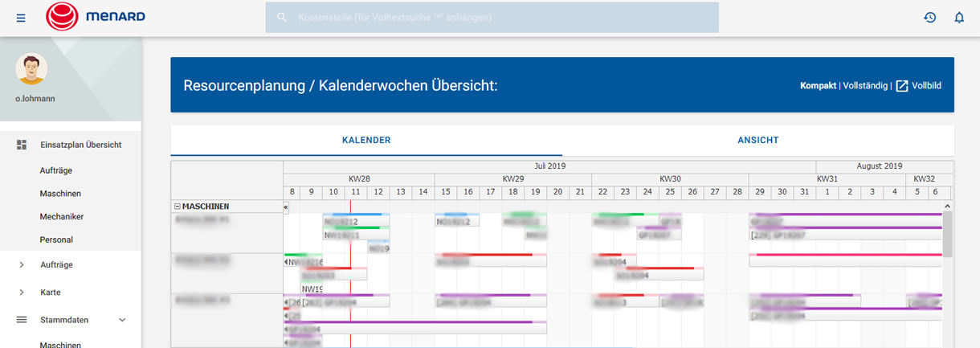Select Aufträge under Einsatzplan Übersicht
This screenshot has width=980, height=348.
click(x=55, y=170)
